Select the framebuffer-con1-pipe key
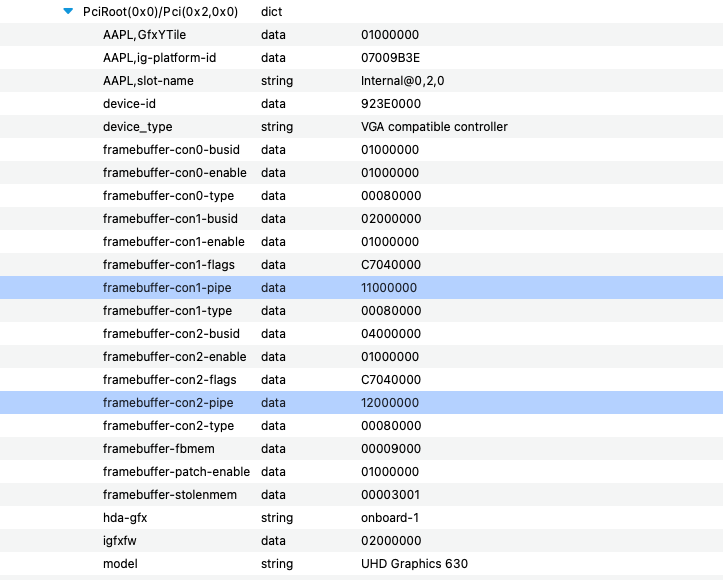This screenshot has width=723, height=580. pyautogui.click(x=167, y=288)
